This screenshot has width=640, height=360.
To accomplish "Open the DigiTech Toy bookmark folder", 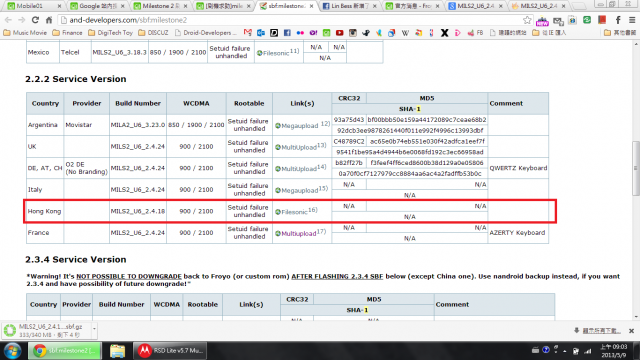I will click(x=110, y=33).
